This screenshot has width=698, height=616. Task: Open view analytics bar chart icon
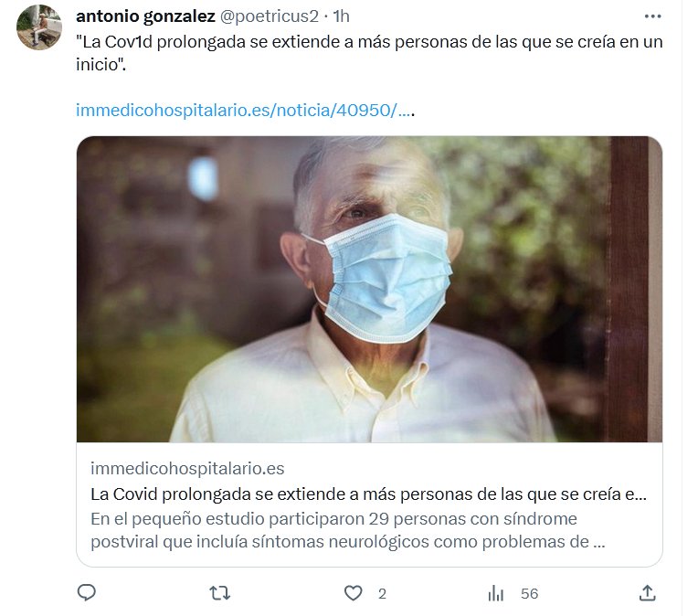point(495,593)
